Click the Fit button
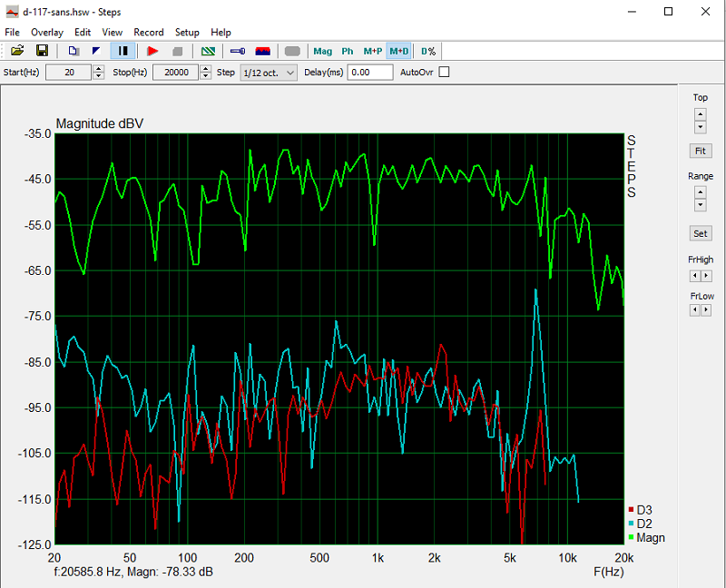Viewport: 726px width, 588px height. click(700, 151)
